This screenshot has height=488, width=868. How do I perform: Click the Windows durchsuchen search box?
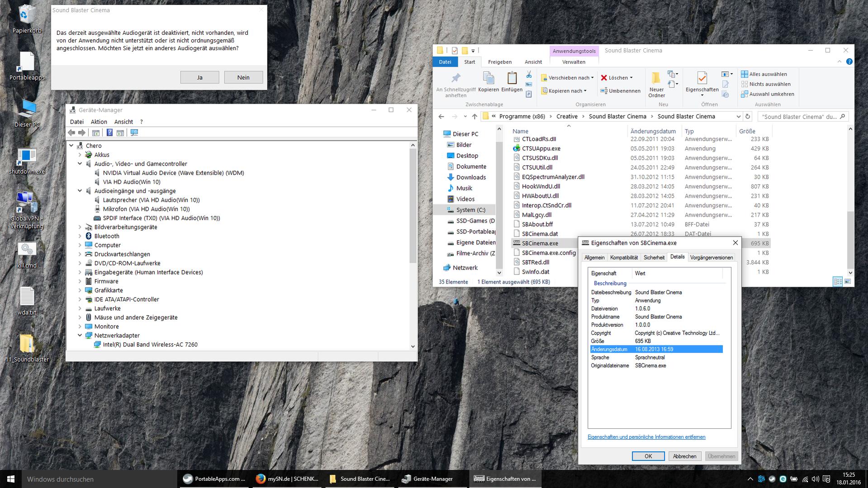tap(99, 479)
